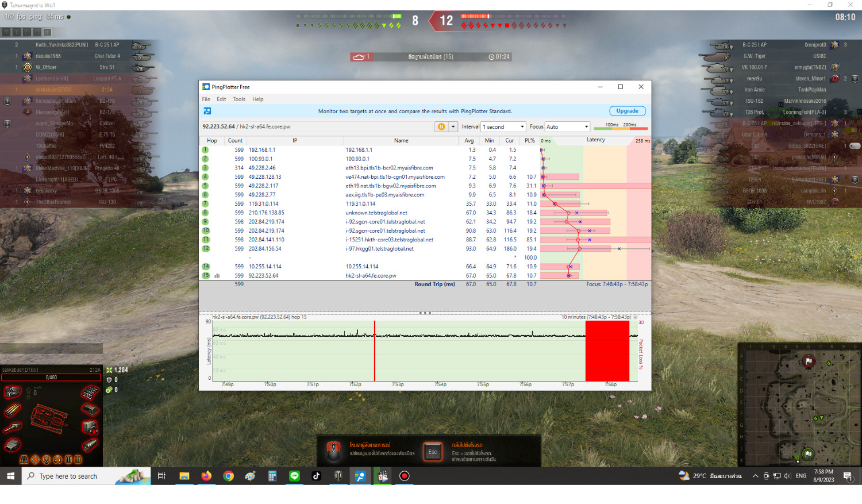The width and height of the screenshot is (862, 504).
Task: Click i-15251.hkth-core03.telstraglobal.net row
Action: [425, 240]
